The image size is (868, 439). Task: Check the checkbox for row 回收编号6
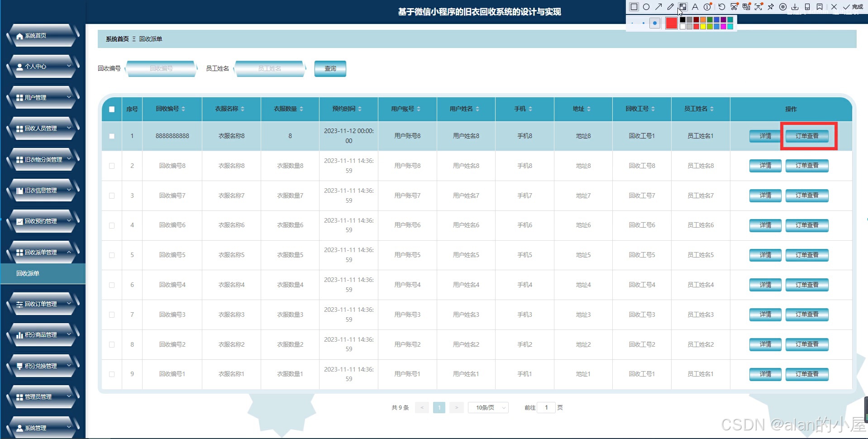pos(112,225)
